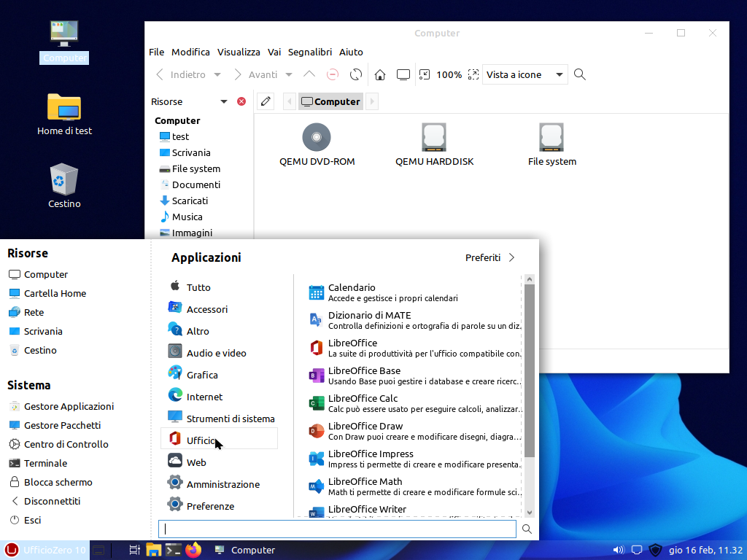The height and width of the screenshot is (560, 747).
Task: Open the volume icon in the tray
Action: pyautogui.click(x=618, y=550)
